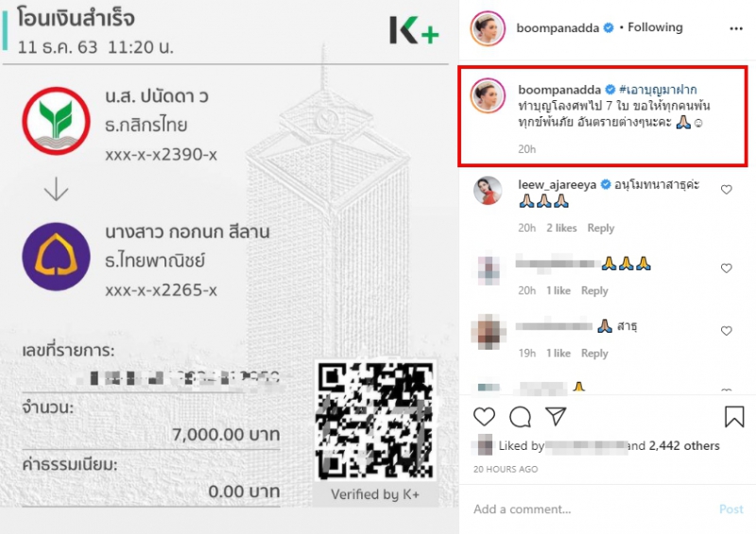Share post via paper plane icon
The height and width of the screenshot is (534, 756).
click(x=556, y=416)
